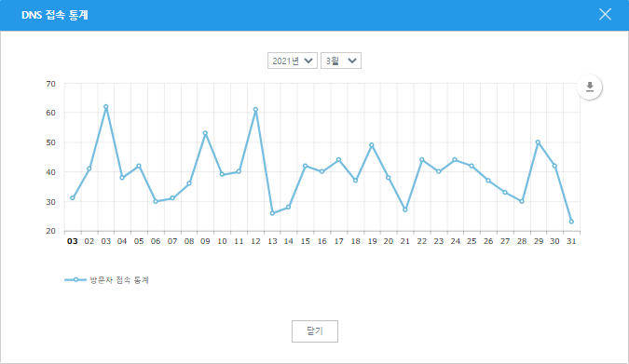Click the data point for day 09

205,133
